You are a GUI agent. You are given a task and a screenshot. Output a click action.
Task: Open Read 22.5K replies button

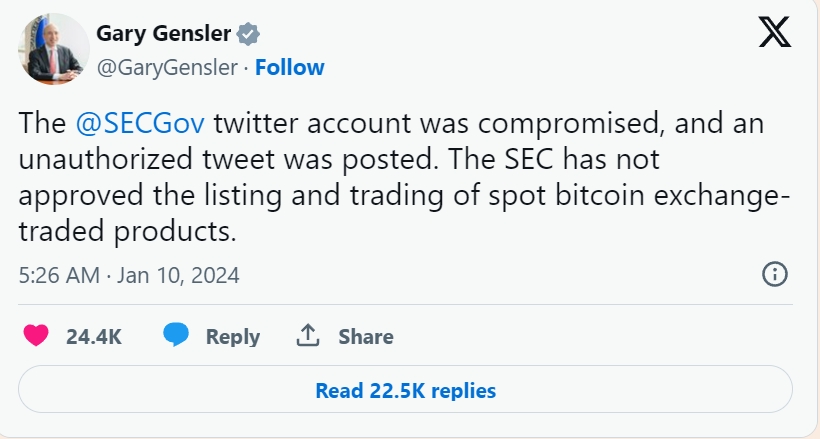coord(405,390)
